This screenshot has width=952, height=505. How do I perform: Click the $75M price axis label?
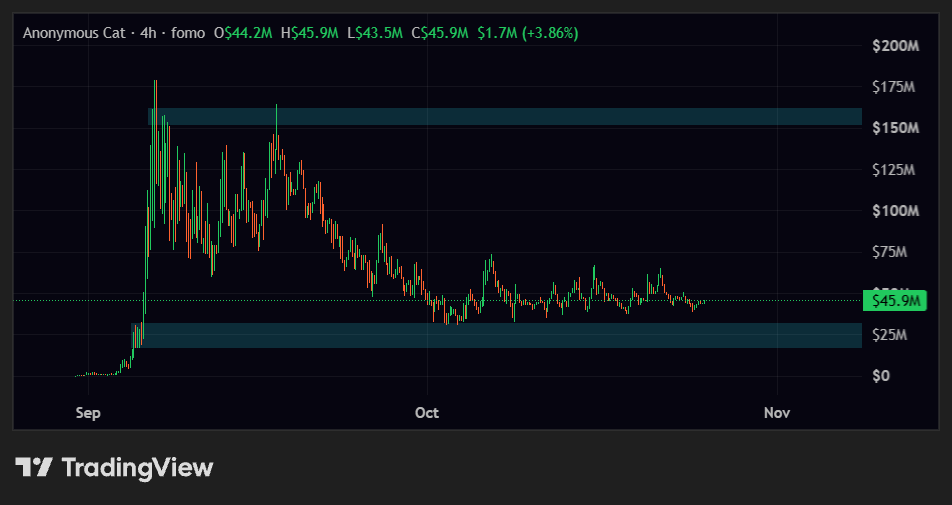(x=889, y=252)
